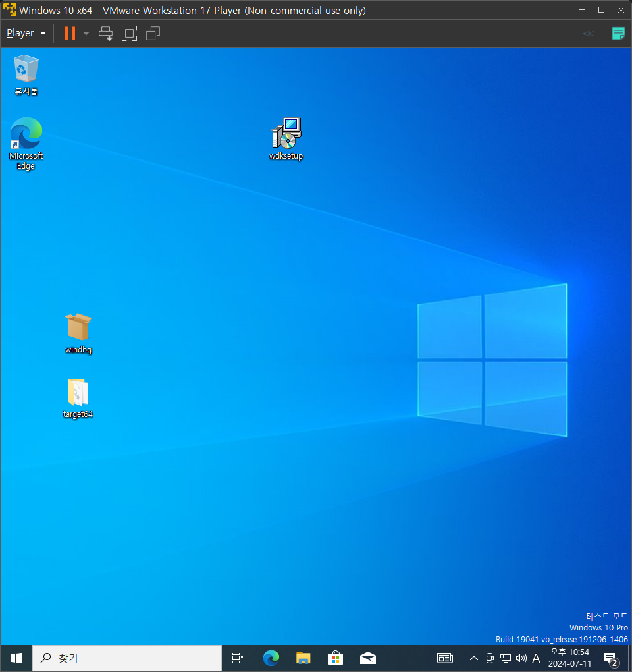Open Microsoft Store from the taskbar

(335, 658)
